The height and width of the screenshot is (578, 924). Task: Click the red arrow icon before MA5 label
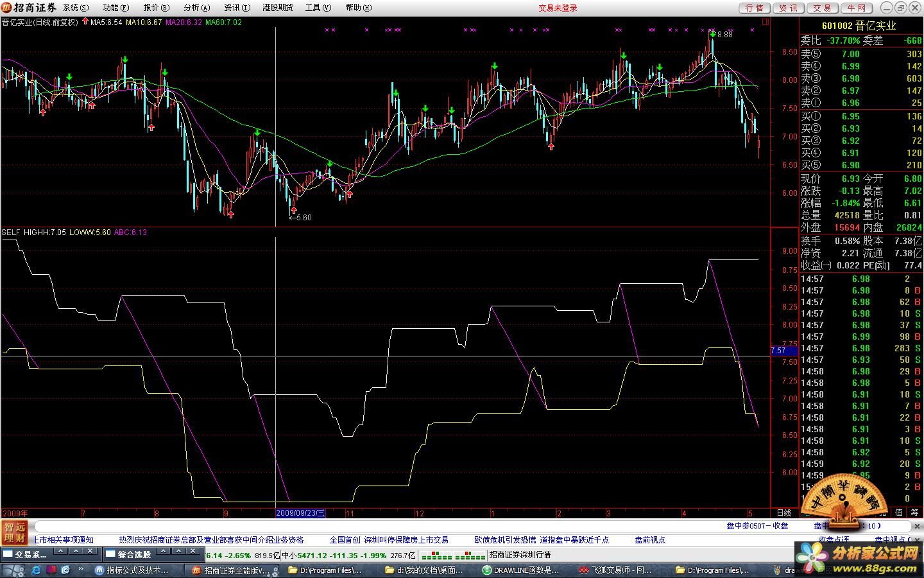(x=85, y=22)
